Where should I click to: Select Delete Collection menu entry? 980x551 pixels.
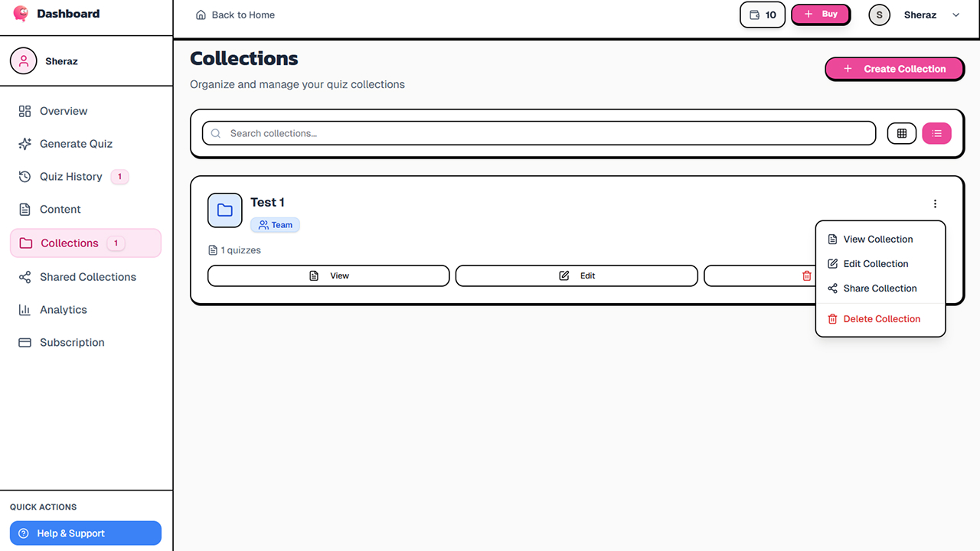[881, 319]
